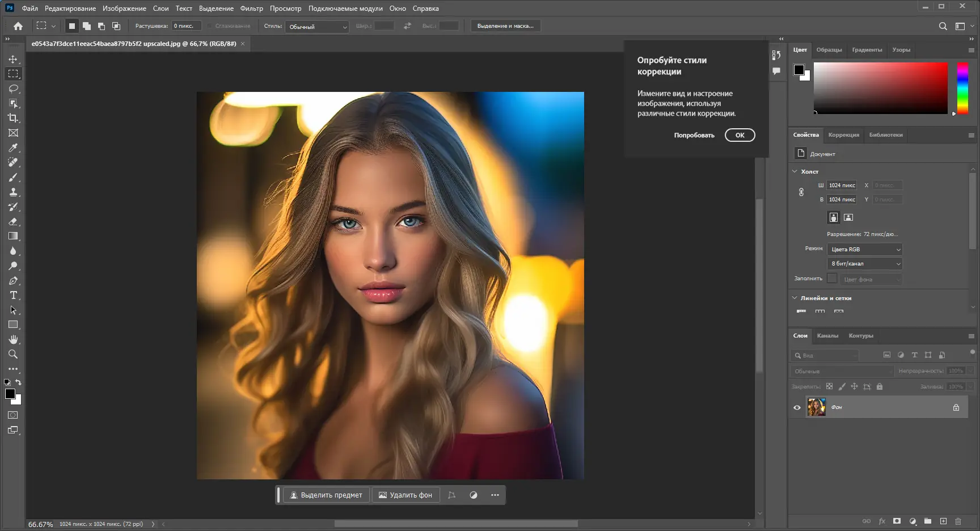
Task: Select the Type tool
Action: coord(14,295)
